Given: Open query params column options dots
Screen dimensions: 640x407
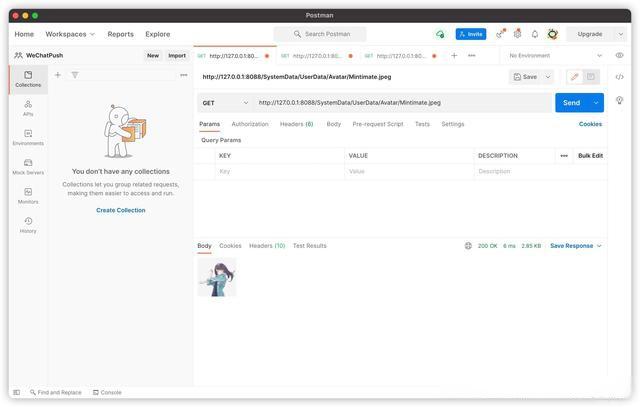Looking at the screenshot, I should coord(564,156).
